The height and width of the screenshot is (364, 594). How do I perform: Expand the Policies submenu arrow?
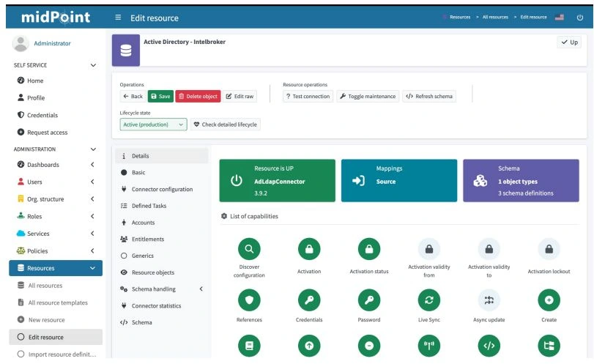click(x=92, y=250)
